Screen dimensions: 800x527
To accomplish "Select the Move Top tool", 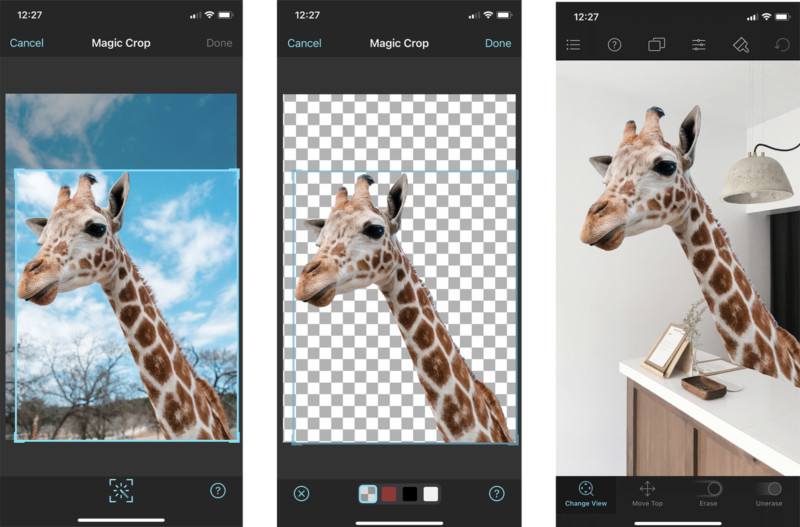I will pyautogui.click(x=647, y=492).
